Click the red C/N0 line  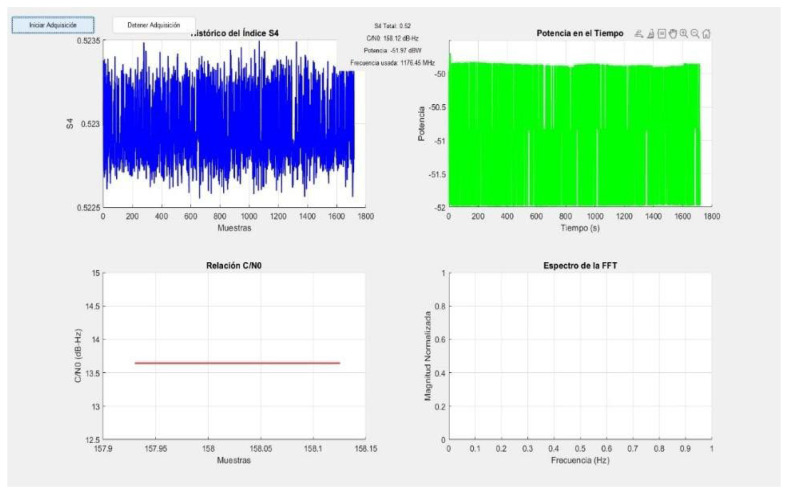[237, 363]
